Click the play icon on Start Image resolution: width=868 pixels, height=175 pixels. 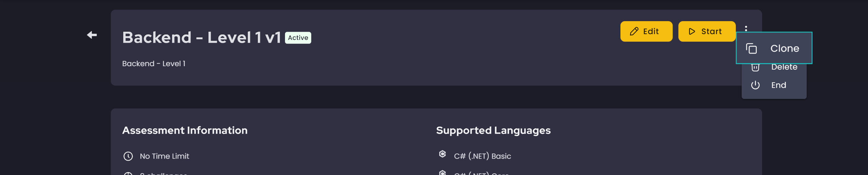click(x=692, y=31)
